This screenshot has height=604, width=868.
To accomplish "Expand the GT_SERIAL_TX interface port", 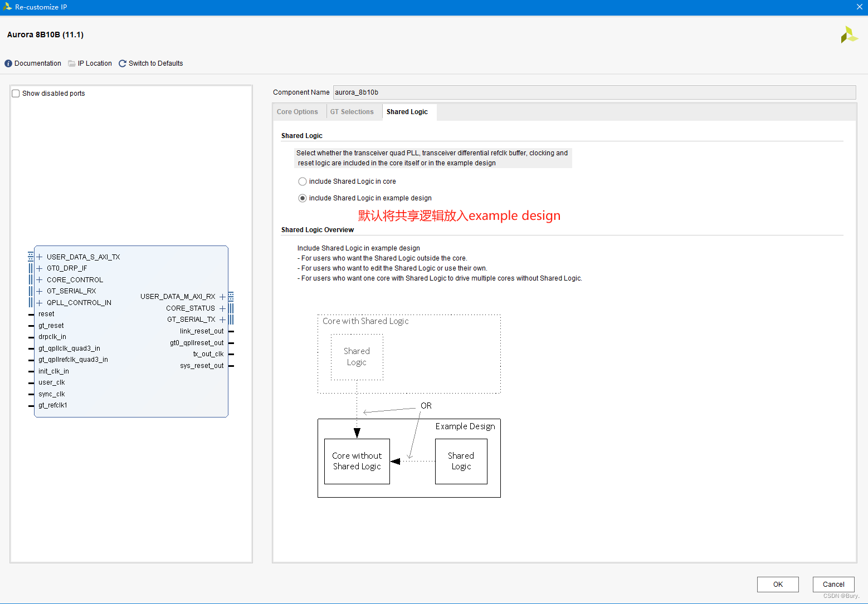I will pos(222,320).
